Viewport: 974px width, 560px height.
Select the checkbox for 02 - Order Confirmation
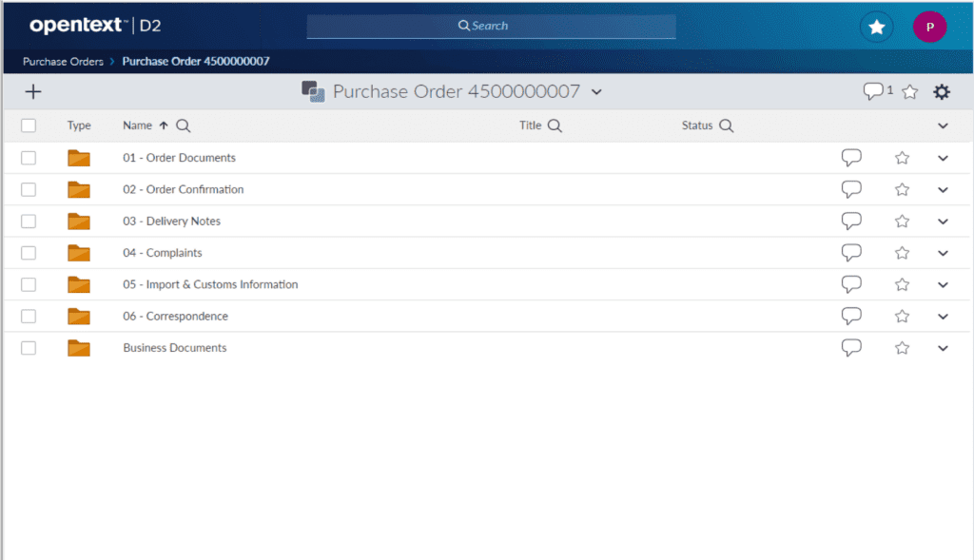click(x=28, y=188)
